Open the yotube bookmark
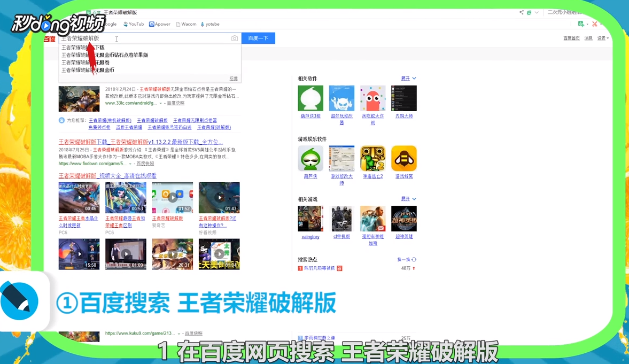The width and height of the screenshot is (629, 364). coord(210,24)
